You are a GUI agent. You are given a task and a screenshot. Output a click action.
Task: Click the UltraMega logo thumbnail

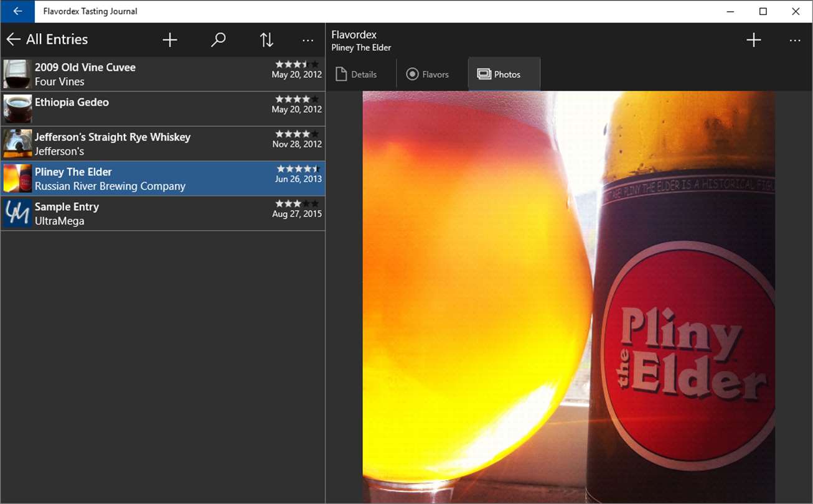(17, 213)
